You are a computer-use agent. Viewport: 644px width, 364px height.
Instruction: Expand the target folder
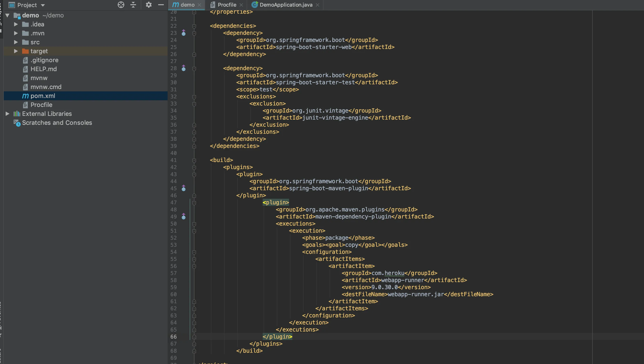point(16,51)
